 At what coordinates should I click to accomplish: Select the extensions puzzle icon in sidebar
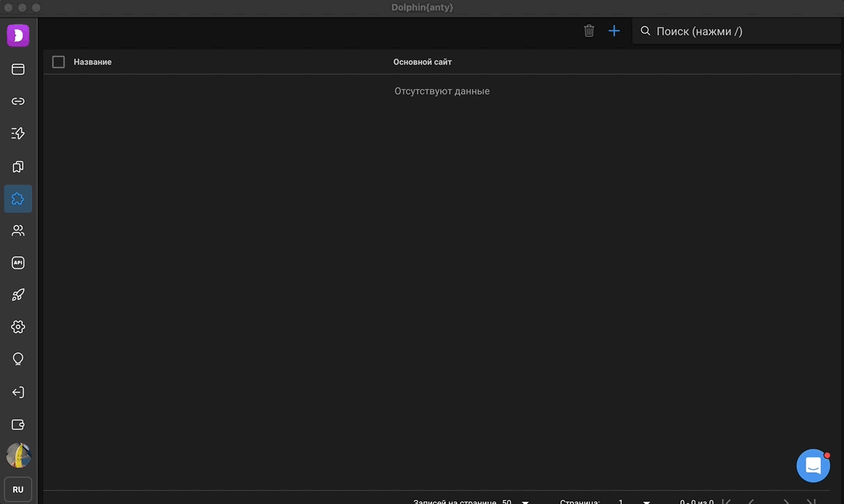[x=18, y=199]
